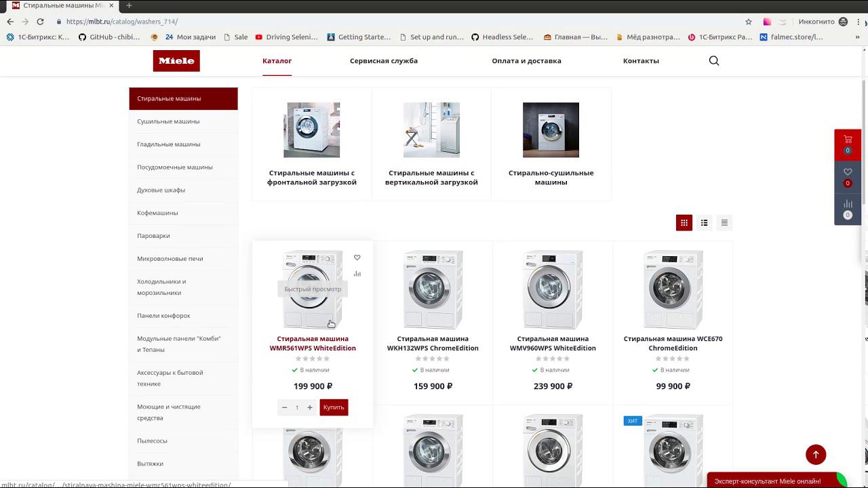
Task: Open the Getting Started bookmark
Action: [359, 37]
